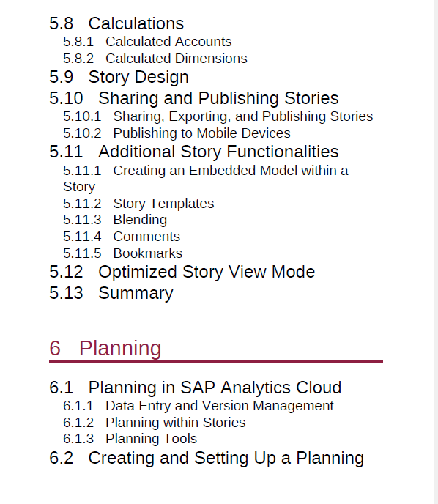Open 6.1.2 Planning within Stories
Screen dimensions: 438x504
(x=155, y=423)
